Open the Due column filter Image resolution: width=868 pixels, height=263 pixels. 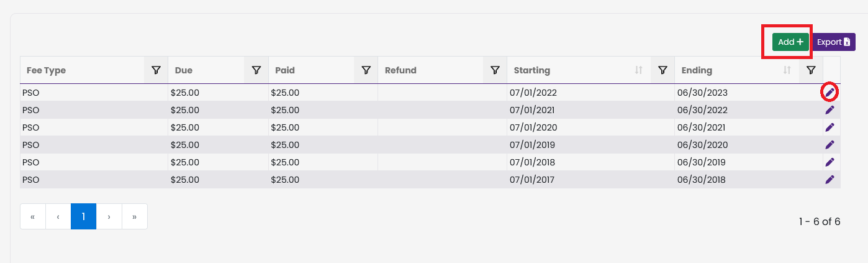tap(256, 70)
